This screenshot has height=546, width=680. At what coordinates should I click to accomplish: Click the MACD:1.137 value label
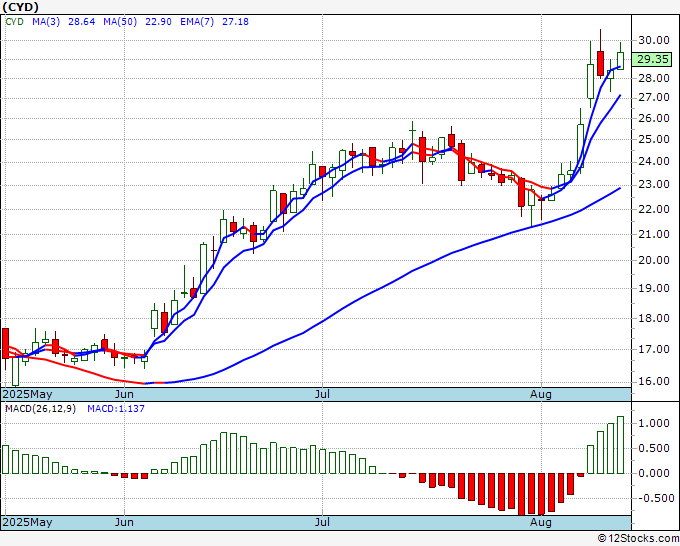point(116,409)
